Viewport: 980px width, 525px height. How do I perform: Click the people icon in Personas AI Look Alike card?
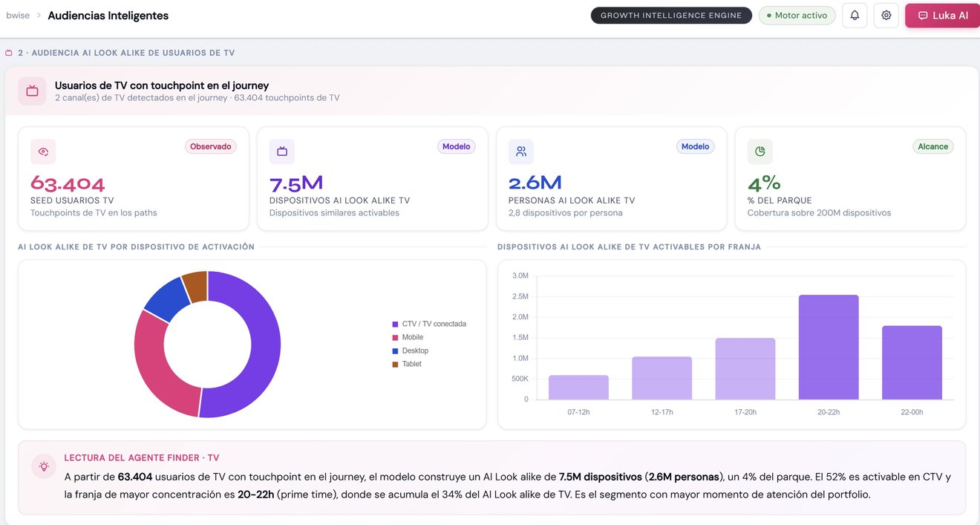point(521,151)
